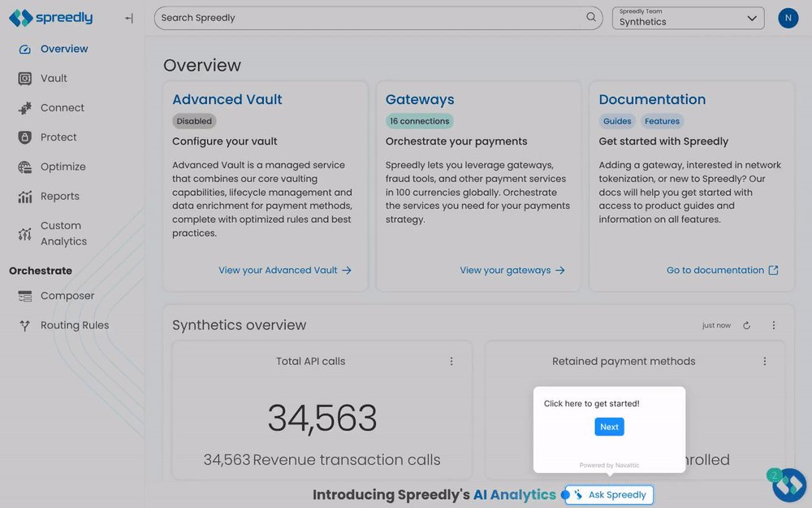This screenshot has width=812, height=508.
Task: Open Custom Analytics page
Action: (63, 234)
